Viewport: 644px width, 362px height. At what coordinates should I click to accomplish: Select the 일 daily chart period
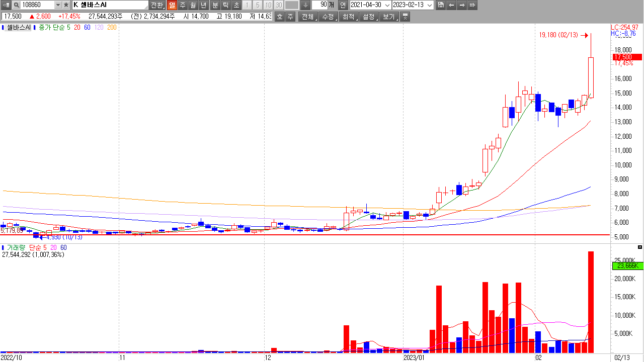coord(172,5)
